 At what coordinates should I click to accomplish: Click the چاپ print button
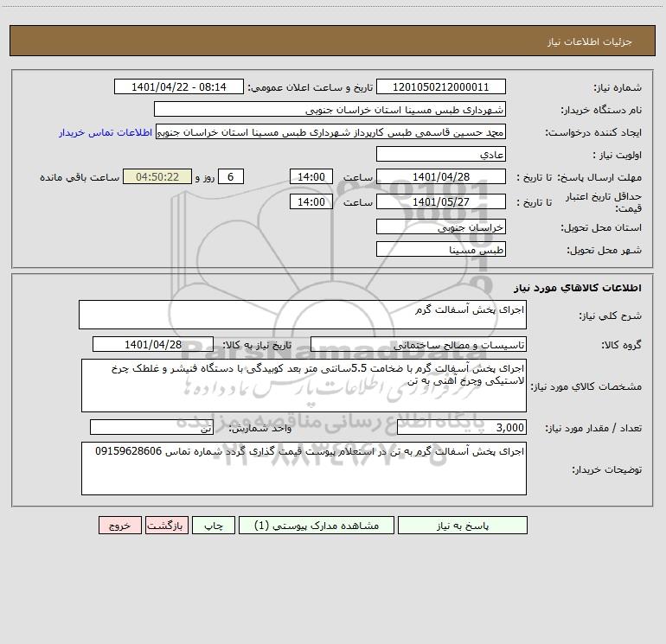pos(214,525)
